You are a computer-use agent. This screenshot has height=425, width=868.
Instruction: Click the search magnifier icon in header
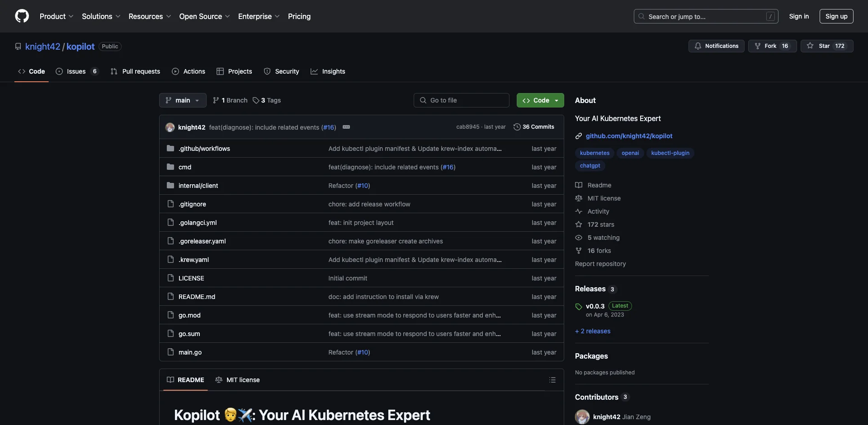tap(641, 16)
